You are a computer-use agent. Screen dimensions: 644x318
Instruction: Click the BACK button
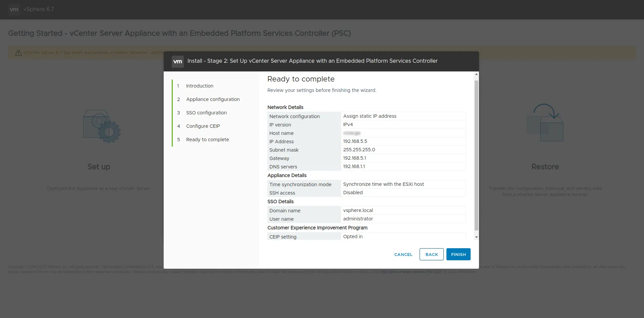point(432,254)
